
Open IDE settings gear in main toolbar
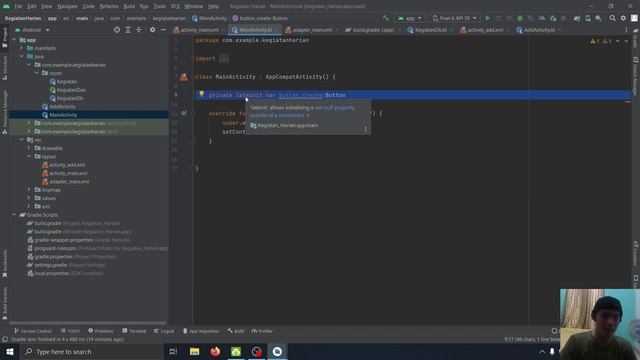pos(623,18)
